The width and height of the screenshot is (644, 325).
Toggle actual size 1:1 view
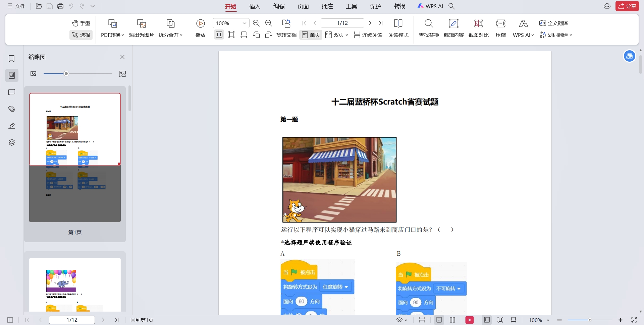[x=219, y=35]
